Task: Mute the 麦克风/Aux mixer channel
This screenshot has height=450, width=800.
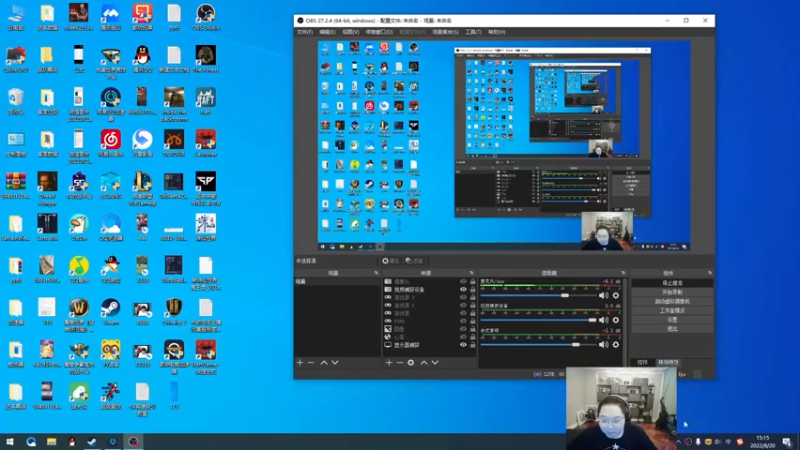Action: [x=604, y=295]
